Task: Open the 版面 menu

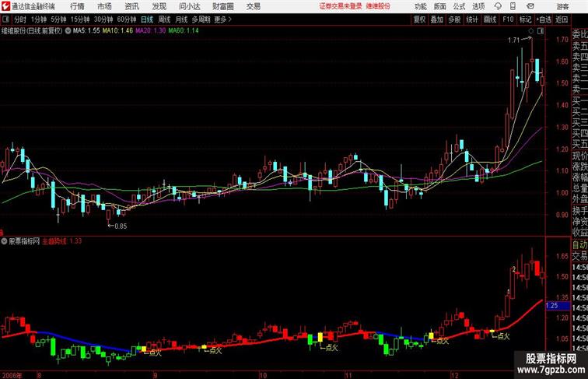Action: pyautogui.click(x=440, y=6)
